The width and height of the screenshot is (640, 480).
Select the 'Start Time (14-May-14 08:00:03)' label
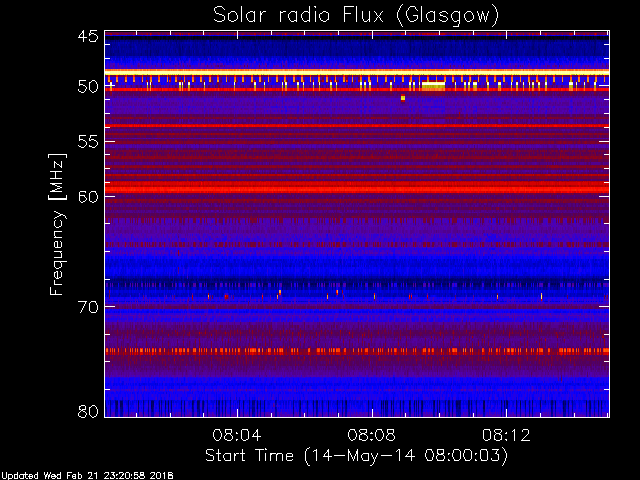tap(356, 456)
